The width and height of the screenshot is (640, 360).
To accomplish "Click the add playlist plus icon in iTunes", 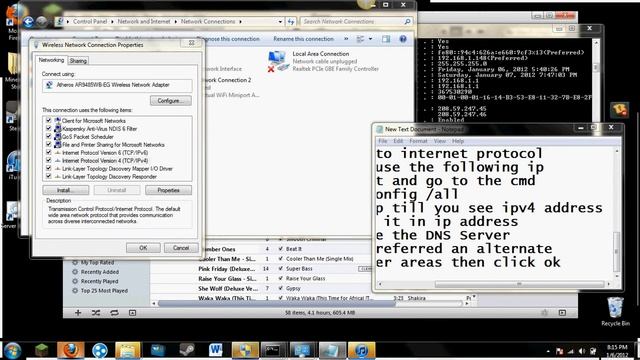I will click(78, 313).
